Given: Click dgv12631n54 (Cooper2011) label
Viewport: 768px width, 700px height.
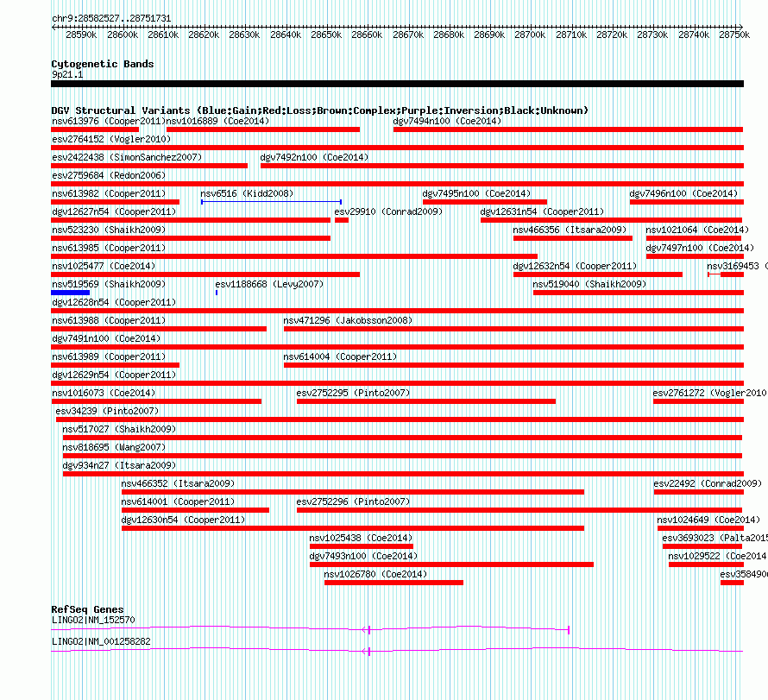Looking at the screenshot, I should pyautogui.click(x=542, y=211).
